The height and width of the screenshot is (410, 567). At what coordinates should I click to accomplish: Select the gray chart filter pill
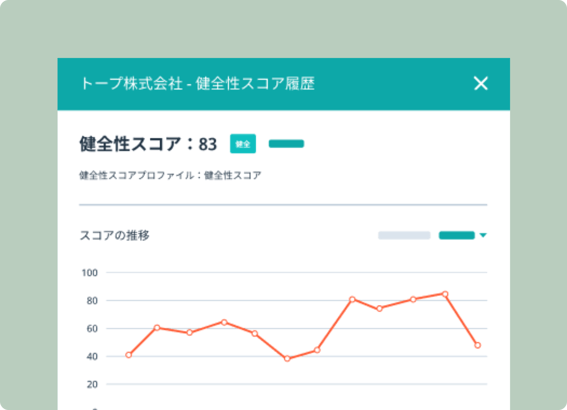point(404,235)
